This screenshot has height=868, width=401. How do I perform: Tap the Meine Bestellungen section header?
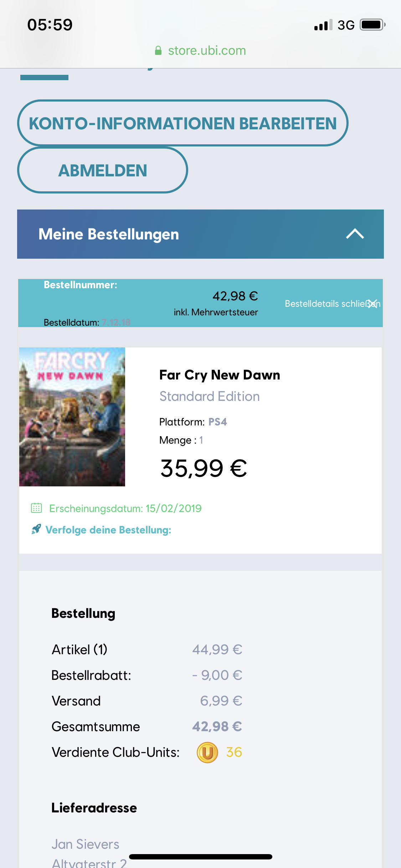point(109,234)
